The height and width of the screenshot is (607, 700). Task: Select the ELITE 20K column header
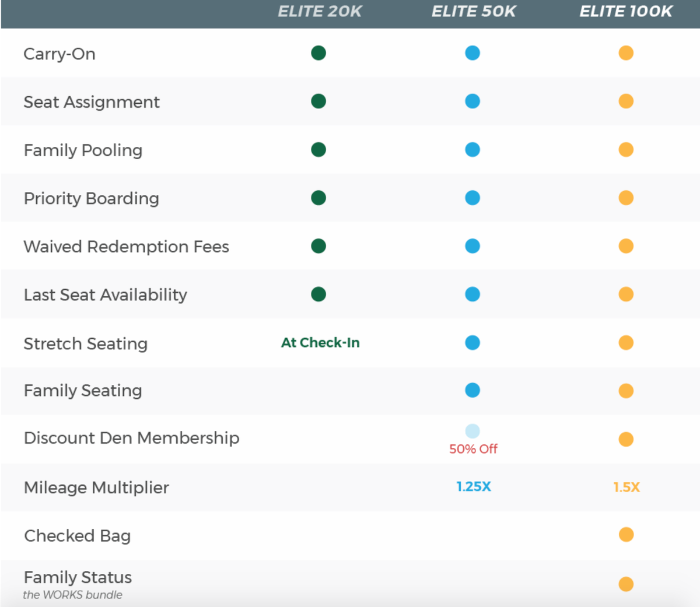tap(320, 10)
